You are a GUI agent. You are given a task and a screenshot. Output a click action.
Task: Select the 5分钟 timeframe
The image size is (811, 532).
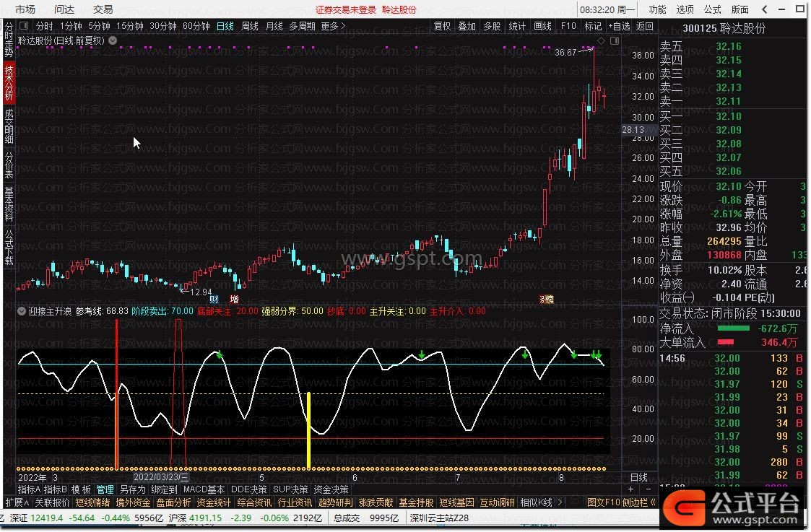[x=99, y=26]
